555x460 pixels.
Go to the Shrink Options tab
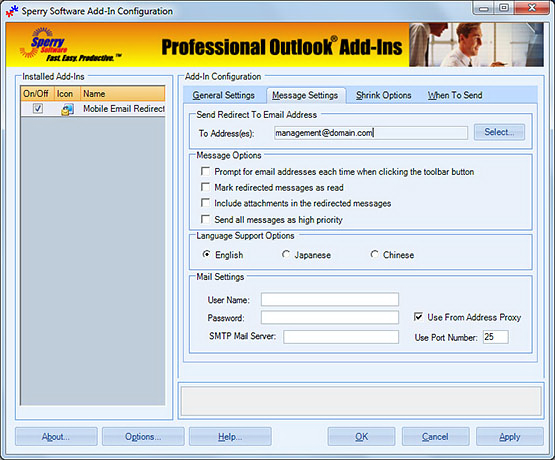click(384, 95)
